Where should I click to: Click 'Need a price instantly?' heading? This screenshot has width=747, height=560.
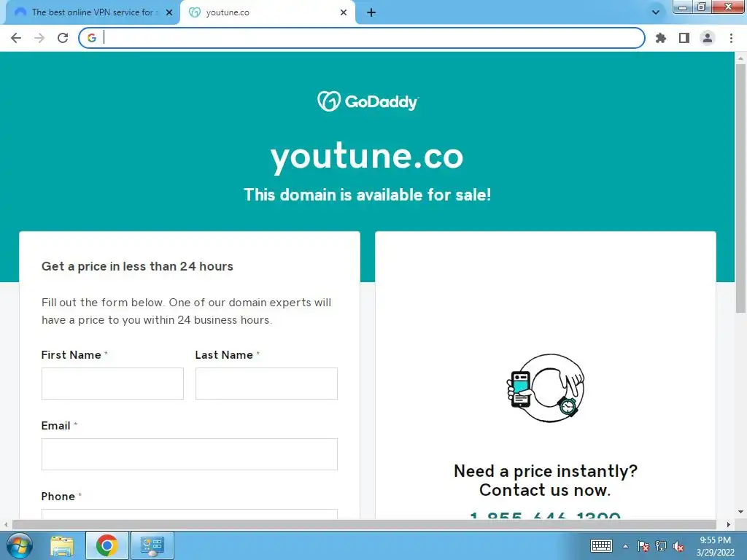point(546,471)
